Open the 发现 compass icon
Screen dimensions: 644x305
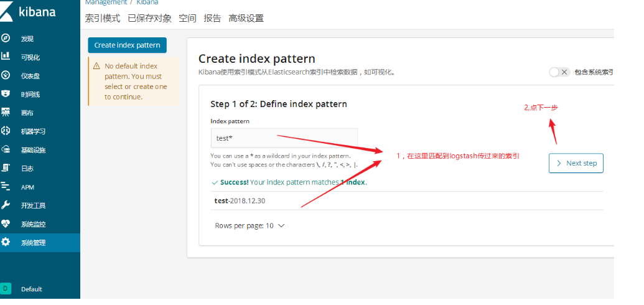click(6, 38)
